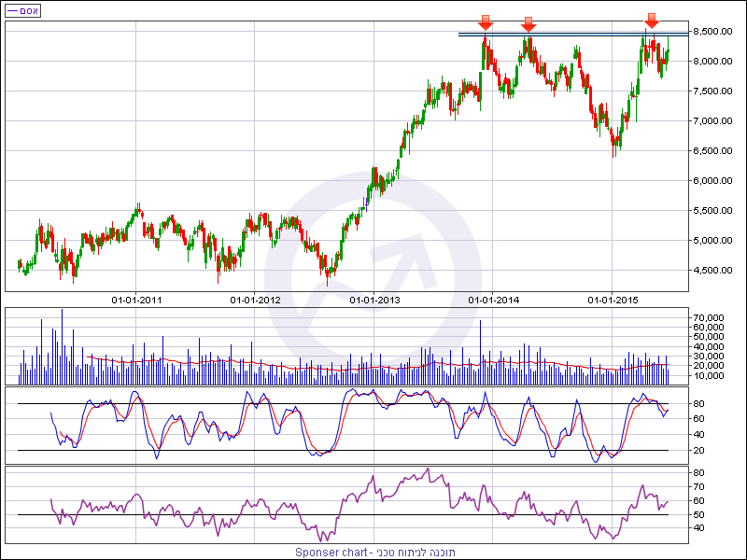Select the 01-01-2015 date label

click(x=613, y=300)
